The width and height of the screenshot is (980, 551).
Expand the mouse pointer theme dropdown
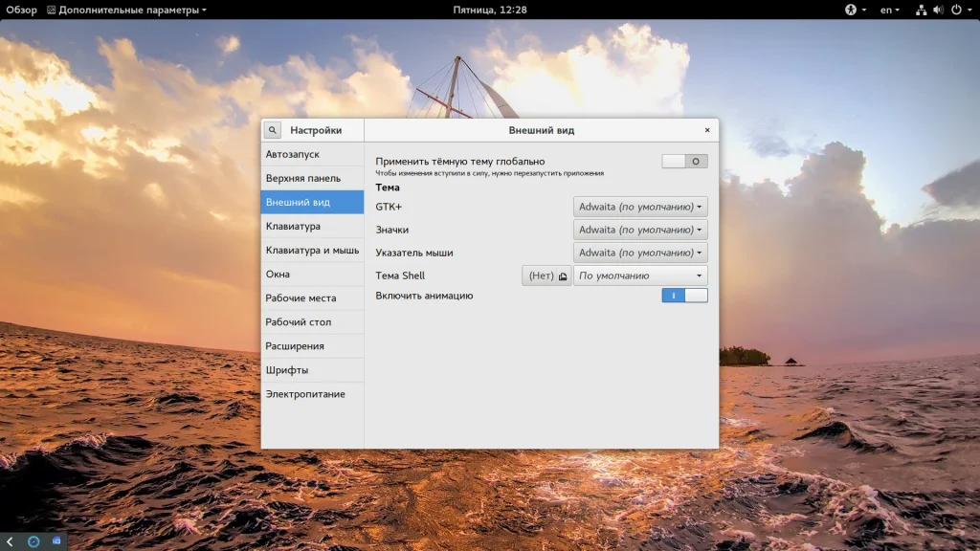click(x=640, y=253)
